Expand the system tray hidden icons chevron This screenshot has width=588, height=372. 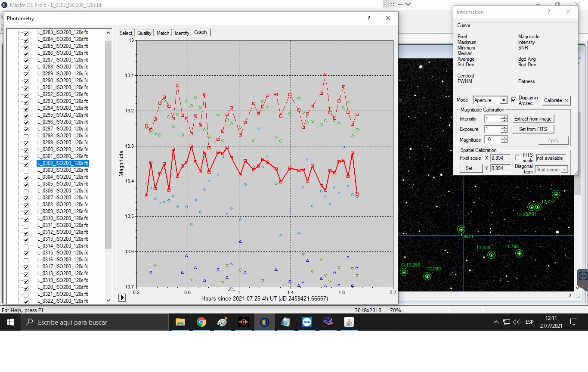(496, 322)
